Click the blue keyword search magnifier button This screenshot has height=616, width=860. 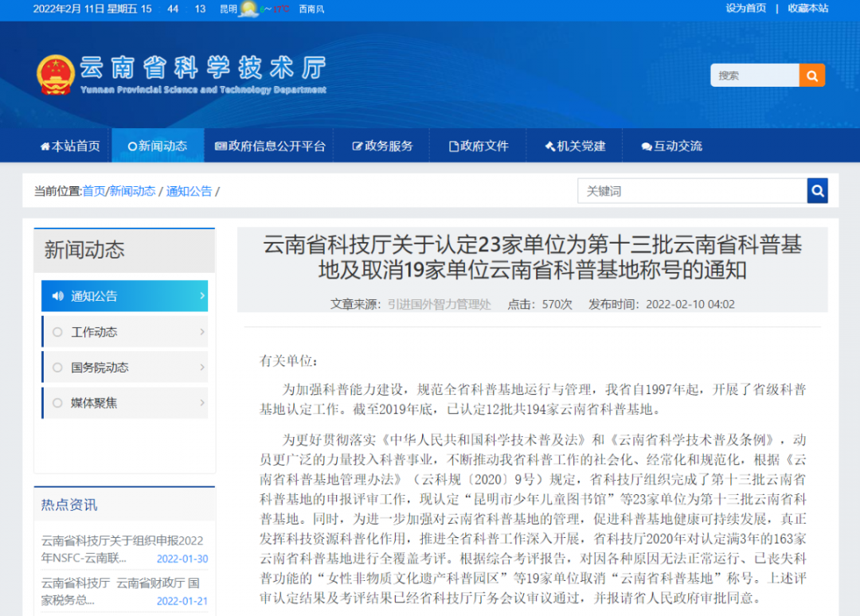[x=817, y=191]
